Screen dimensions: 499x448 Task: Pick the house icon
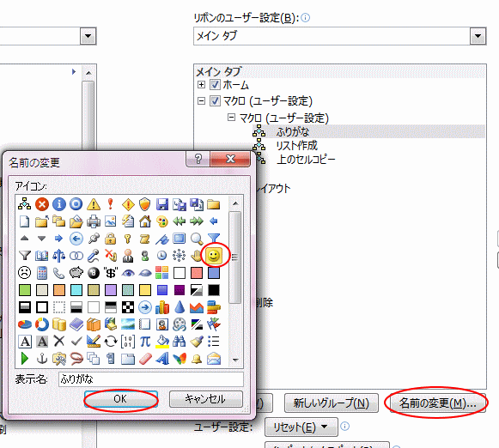pyautogui.click(x=145, y=221)
